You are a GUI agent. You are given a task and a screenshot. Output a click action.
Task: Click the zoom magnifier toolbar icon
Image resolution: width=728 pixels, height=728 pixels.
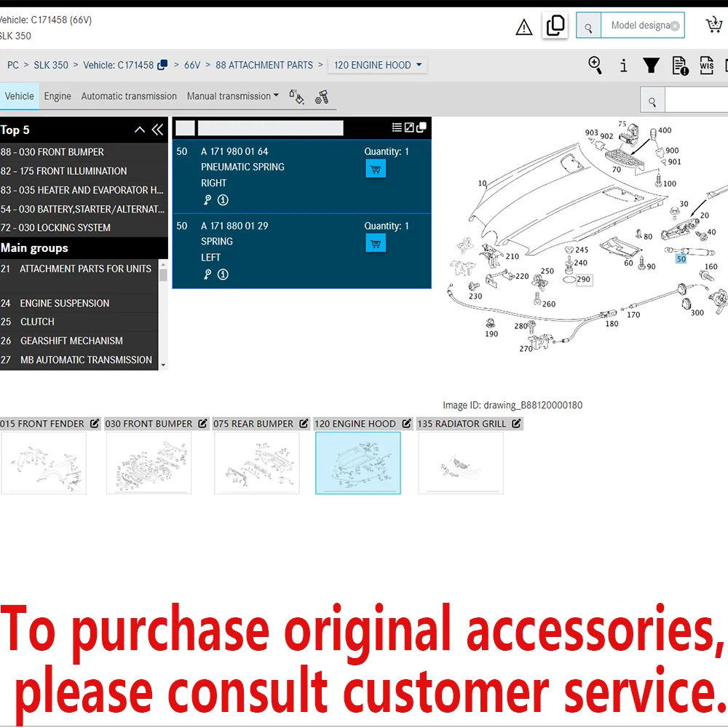(596, 65)
